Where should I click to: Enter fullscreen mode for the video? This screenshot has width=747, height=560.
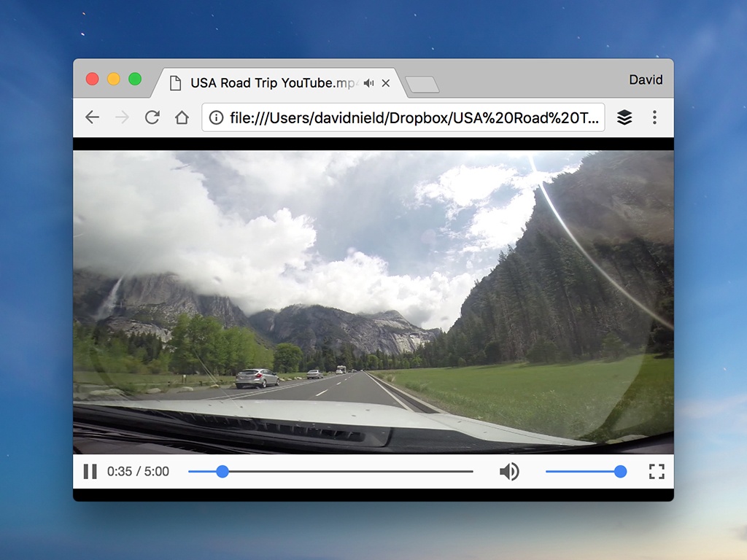coord(657,472)
